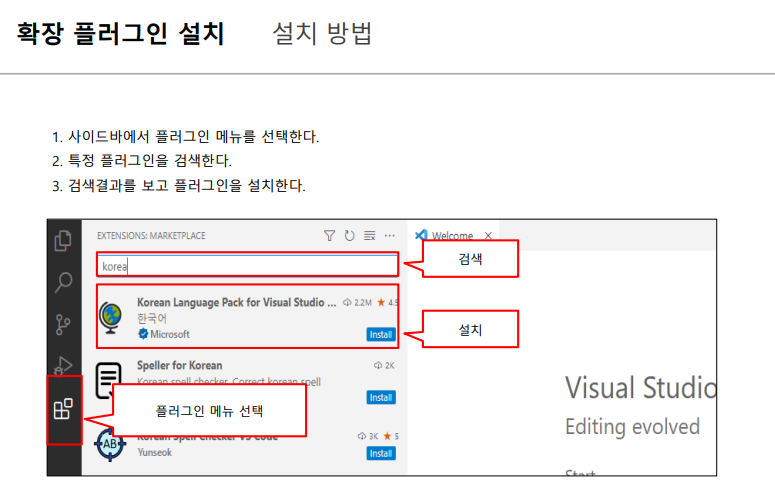This screenshot has width=775, height=498.
Task: Filter extensions with funnel icon
Action: click(x=329, y=236)
